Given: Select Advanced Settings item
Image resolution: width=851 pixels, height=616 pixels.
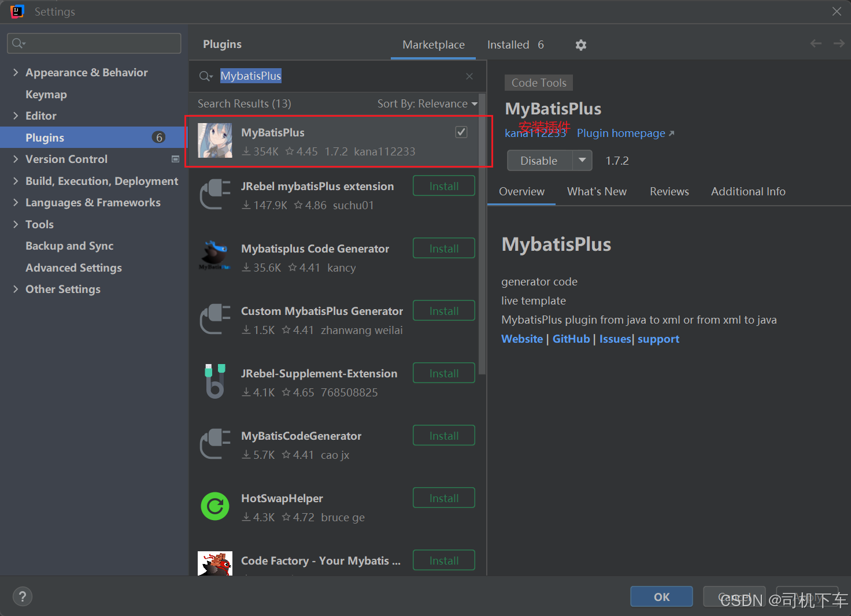Looking at the screenshot, I should click(x=73, y=268).
